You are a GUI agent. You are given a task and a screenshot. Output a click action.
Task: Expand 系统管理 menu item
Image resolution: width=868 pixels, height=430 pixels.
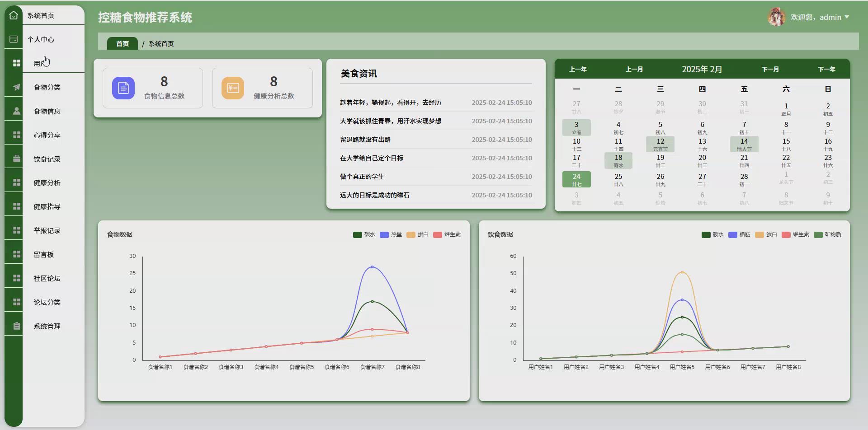pyautogui.click(x=47, y=326)
